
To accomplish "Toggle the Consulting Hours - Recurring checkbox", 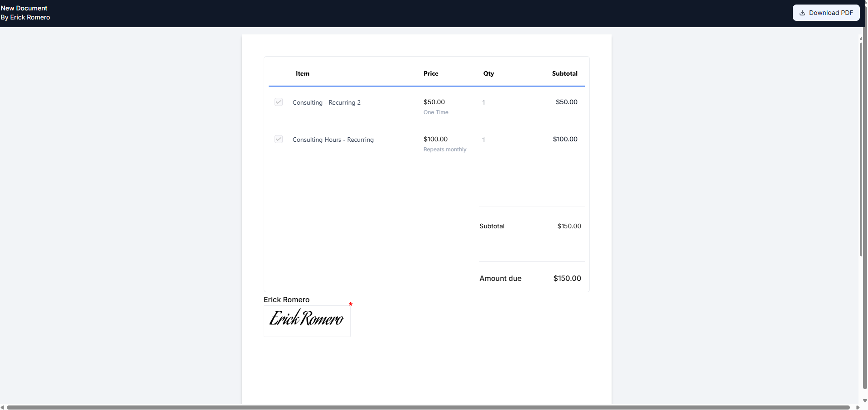I will click(x=279, y=139).
